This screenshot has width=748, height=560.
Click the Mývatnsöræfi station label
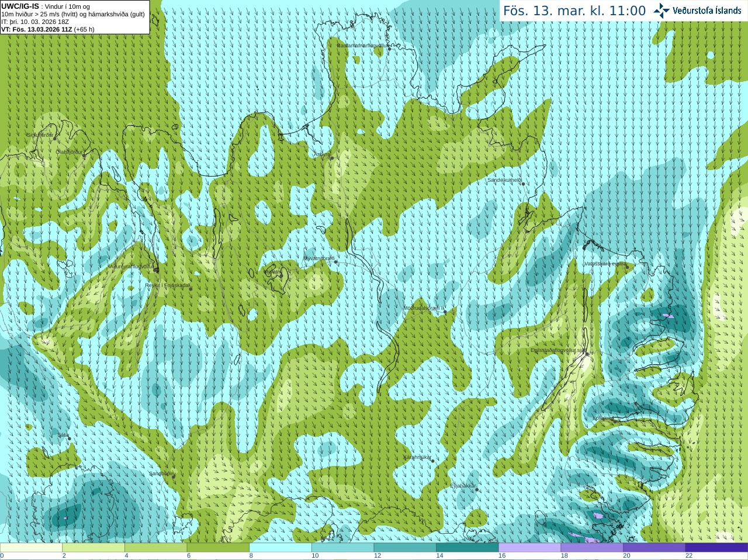318,258
